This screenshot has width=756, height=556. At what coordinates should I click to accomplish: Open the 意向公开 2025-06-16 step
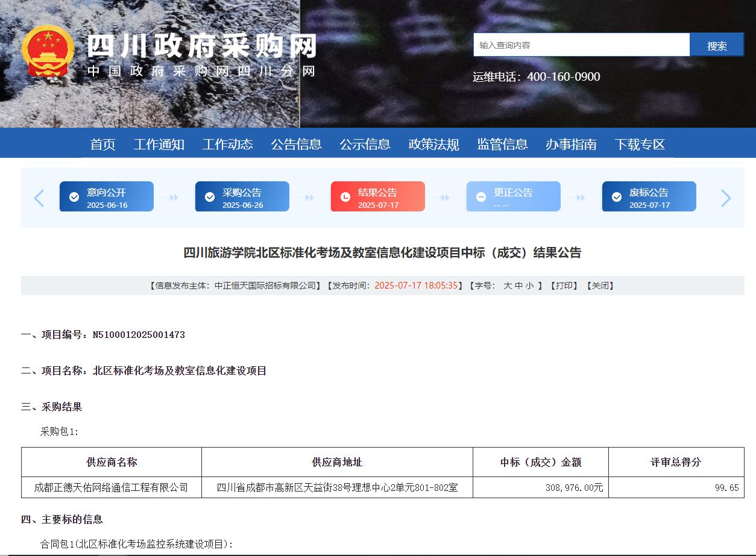[107, 196]
